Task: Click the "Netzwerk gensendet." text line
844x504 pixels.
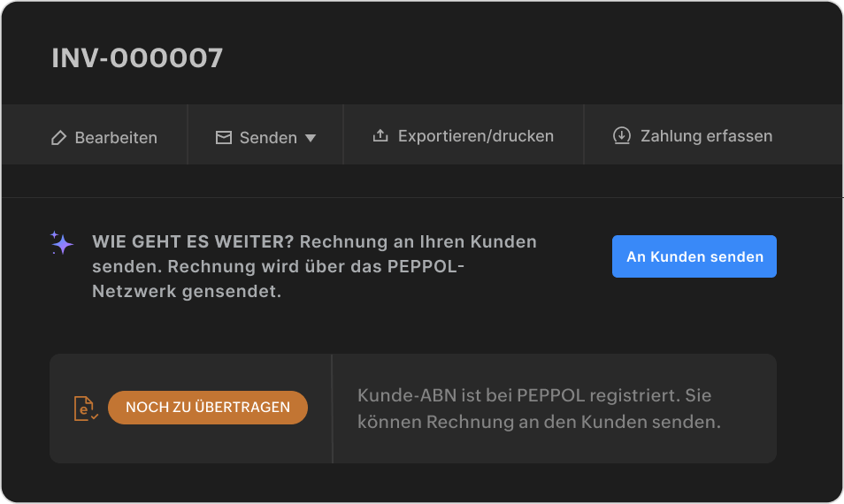Action: 187,291
